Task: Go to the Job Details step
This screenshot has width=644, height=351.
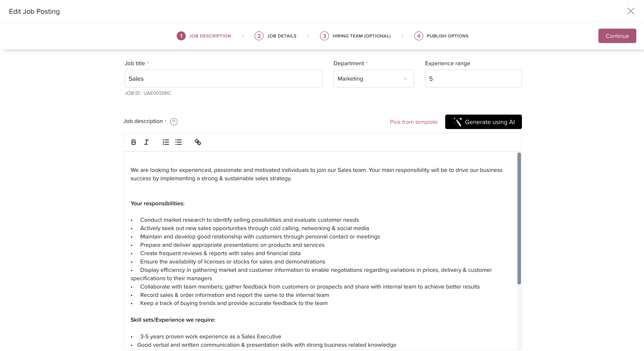Action: [282, 36]
